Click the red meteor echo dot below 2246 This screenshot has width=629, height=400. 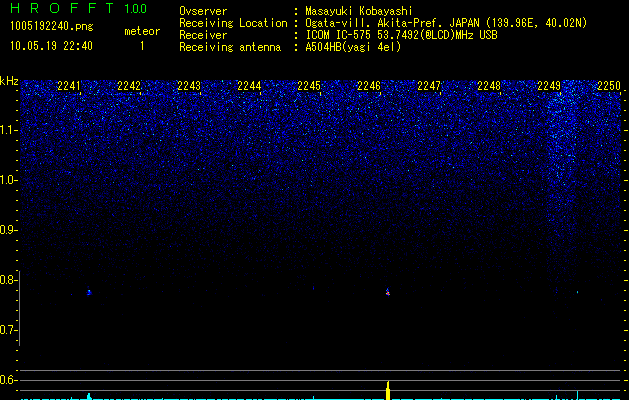click(x=388, y=293)
